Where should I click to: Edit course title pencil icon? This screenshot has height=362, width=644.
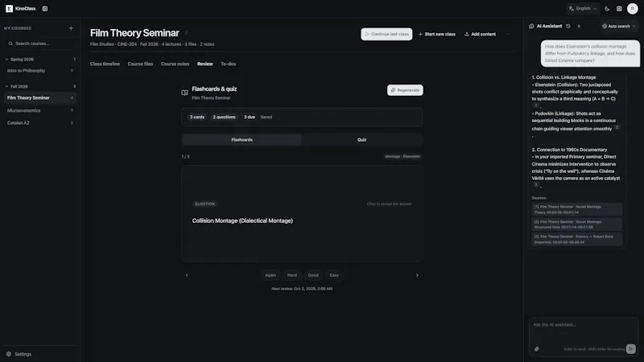[186, 33]
